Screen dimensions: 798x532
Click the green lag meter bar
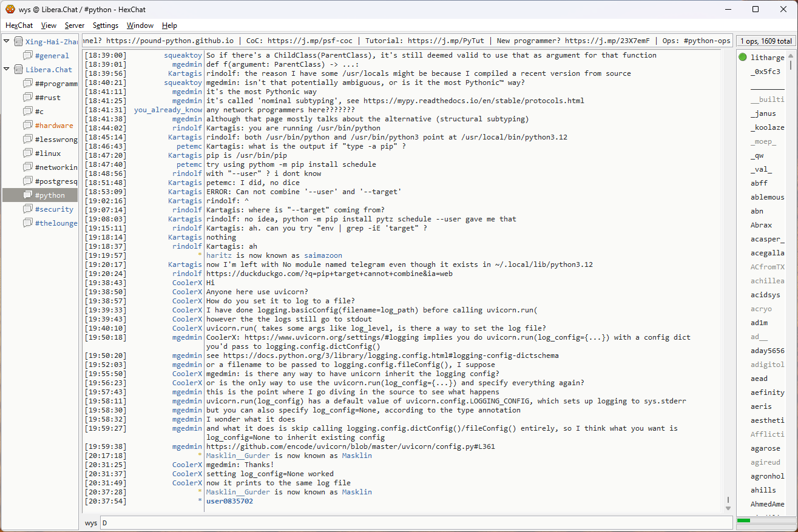(x=743, y=520)
